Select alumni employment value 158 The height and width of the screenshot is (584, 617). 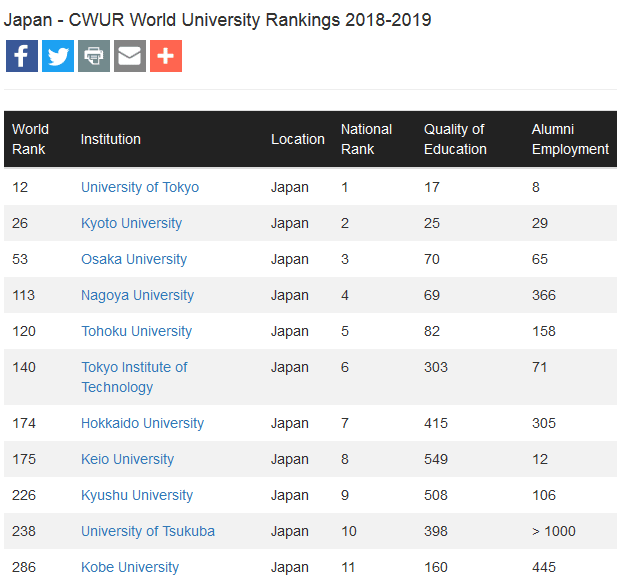[544, 331]
